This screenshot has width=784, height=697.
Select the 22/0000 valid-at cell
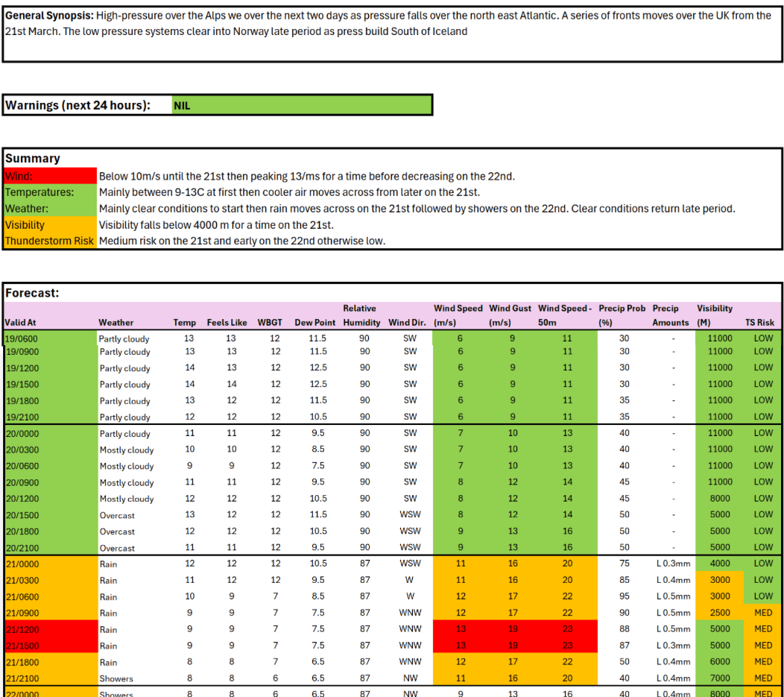pos(51,693)
